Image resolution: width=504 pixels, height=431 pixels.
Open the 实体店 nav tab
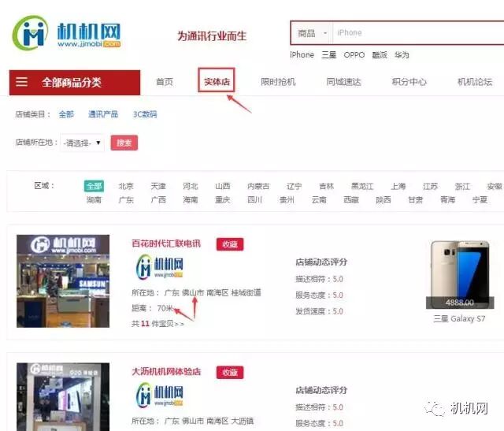pos(217,82)
